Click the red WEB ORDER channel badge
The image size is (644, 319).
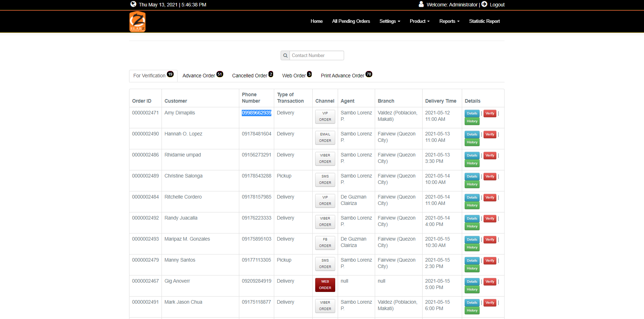point(325,285)
